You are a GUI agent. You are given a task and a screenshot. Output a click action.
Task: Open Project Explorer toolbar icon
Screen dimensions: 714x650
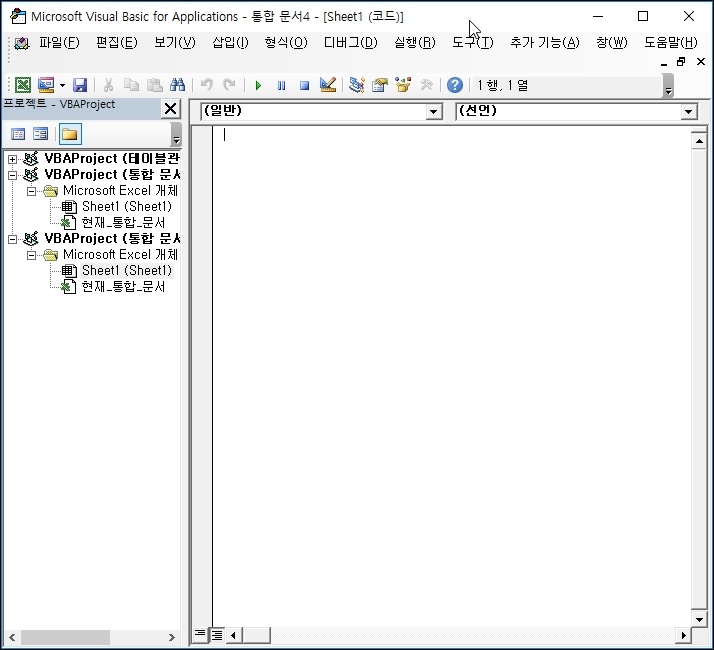coord(357,85)
